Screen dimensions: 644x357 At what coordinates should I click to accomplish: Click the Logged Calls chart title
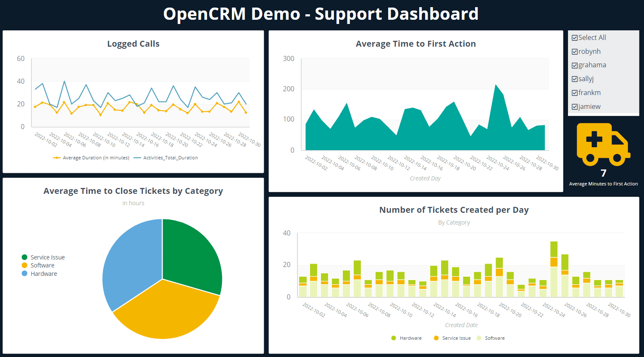pyautogui.click(x=133, y=44)
